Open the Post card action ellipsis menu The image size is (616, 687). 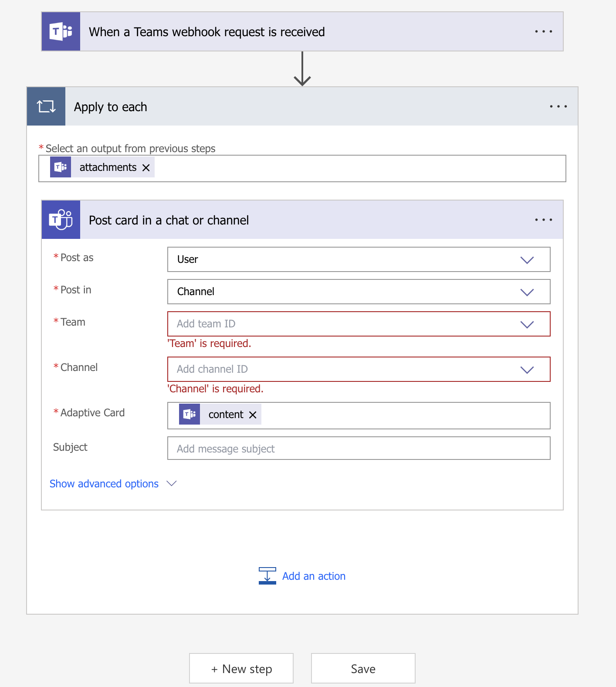pos(543,220)
